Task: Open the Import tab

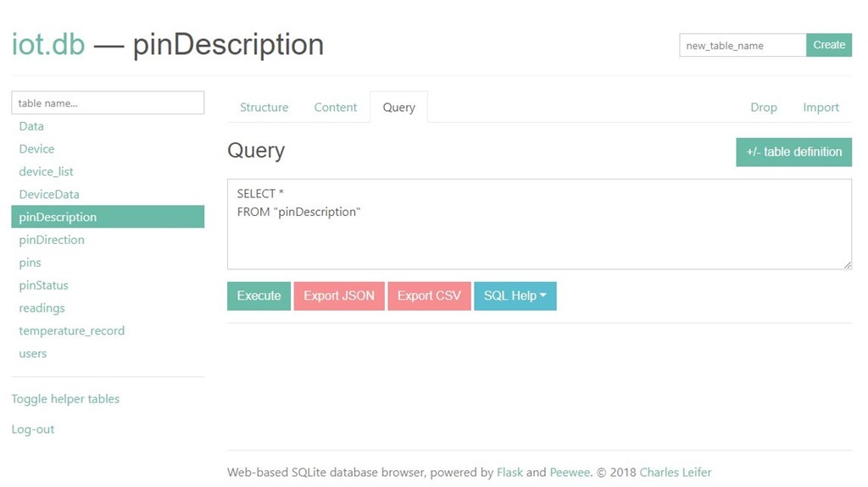Action: click(x=821, y=108)
